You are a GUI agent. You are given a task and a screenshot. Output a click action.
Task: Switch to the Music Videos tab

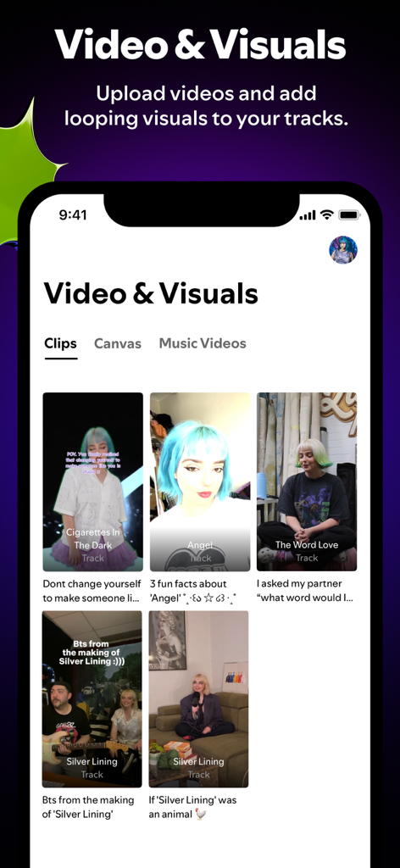pyautogui.click(x=203, y=343)
